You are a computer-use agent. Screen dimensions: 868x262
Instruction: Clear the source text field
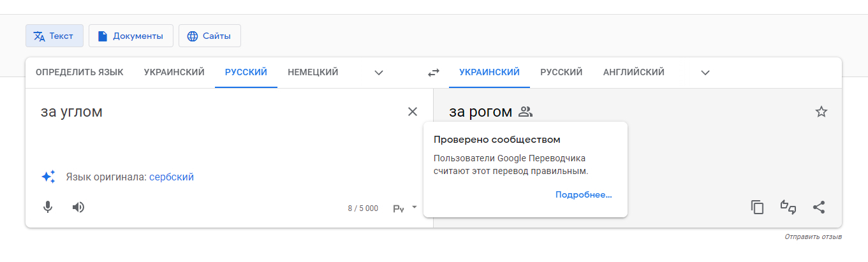pos(413,112)
